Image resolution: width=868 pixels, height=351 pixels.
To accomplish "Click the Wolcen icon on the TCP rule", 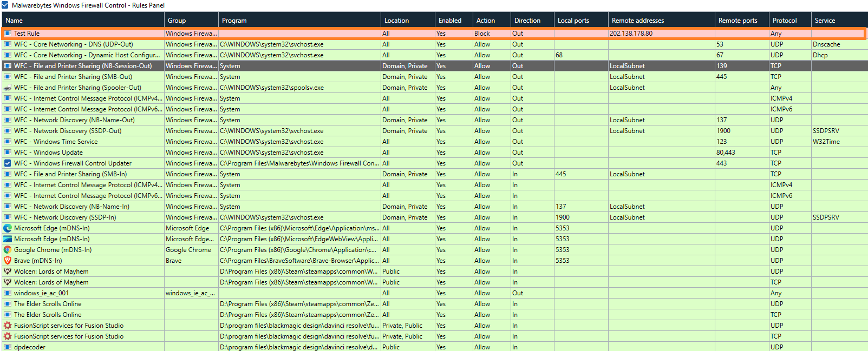I will [x=8, y=282].
